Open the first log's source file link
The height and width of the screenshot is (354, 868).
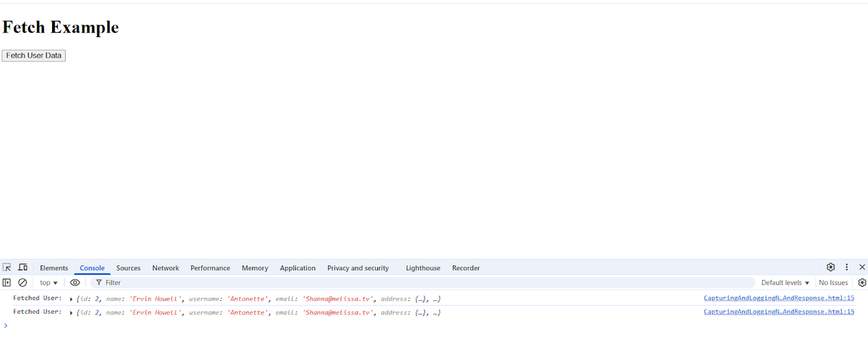779,298
